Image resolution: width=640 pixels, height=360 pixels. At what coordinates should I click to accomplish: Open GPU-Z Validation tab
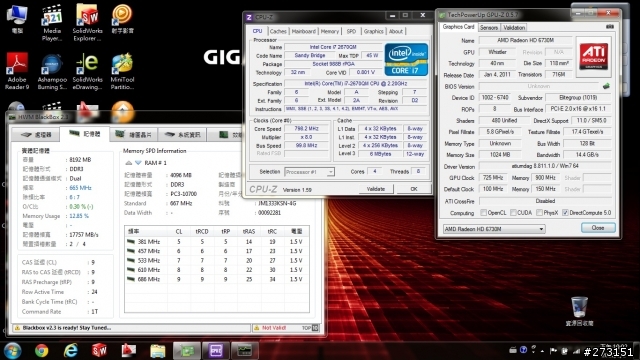tap(514, 27)
